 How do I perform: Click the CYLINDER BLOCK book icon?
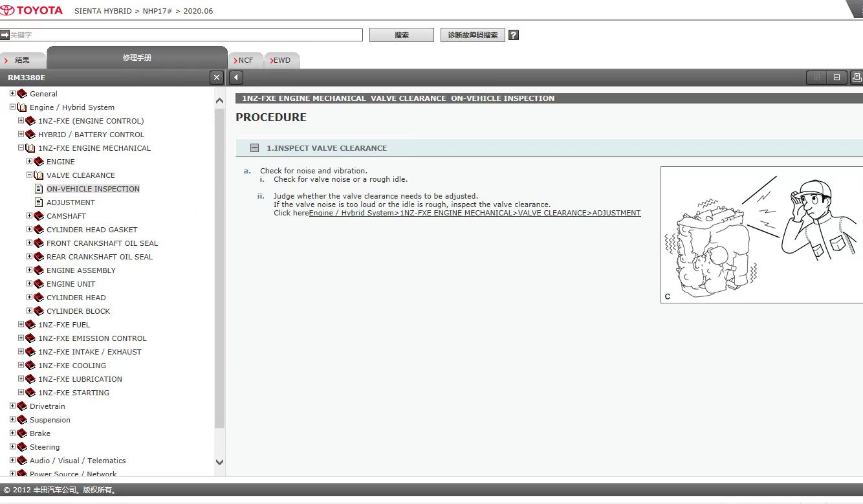tap(39, 311)
